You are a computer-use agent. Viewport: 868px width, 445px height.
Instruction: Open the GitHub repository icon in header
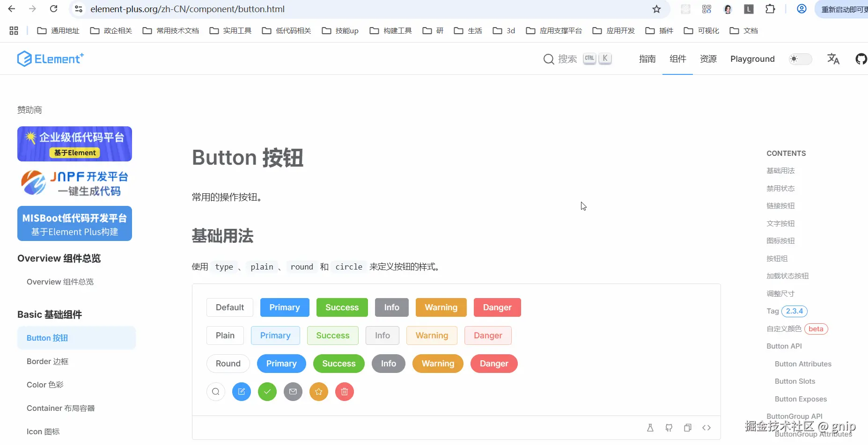click(x=861, y=59)
